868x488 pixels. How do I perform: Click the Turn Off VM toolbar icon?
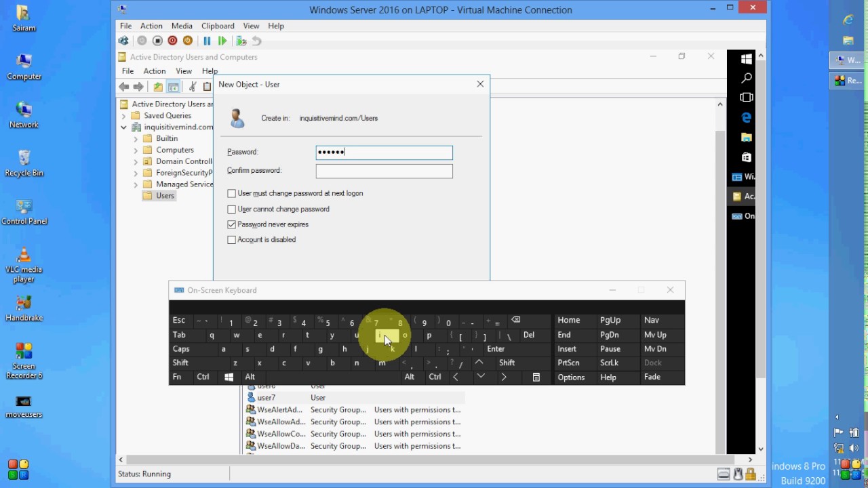pyautogui.click(x=157, y=41)
